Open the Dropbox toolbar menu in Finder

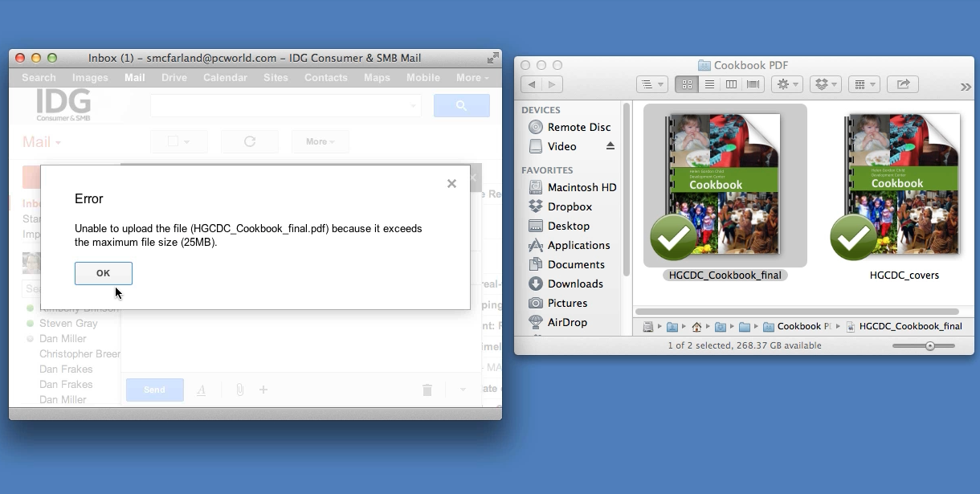click(x=825, y=84)
